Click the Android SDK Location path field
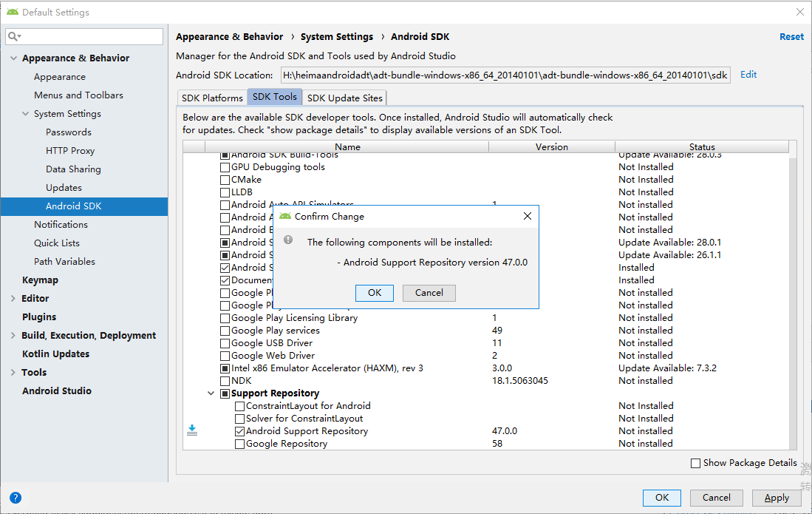The width and height of the screenshot is (812, 514). pos(505,75)
